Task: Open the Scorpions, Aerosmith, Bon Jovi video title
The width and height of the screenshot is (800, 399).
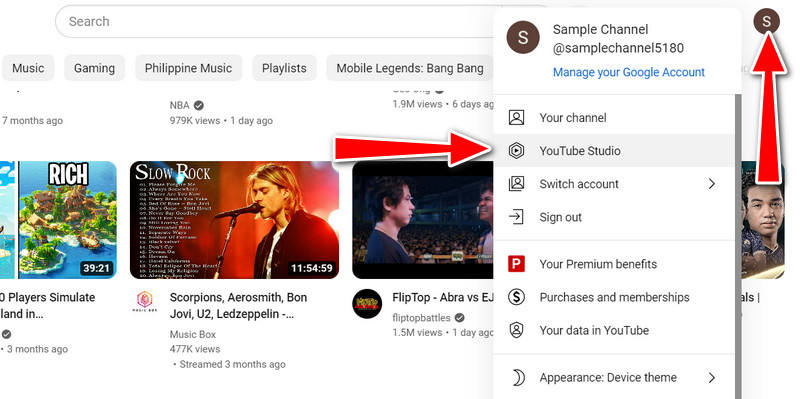Action: (238, 306)
